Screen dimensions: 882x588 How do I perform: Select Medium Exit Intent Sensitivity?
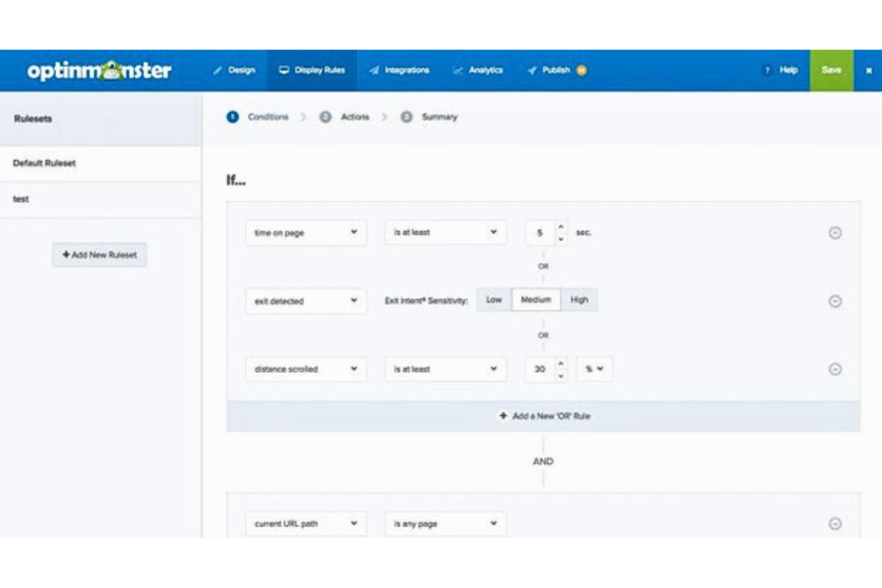[x=536, y=300]
